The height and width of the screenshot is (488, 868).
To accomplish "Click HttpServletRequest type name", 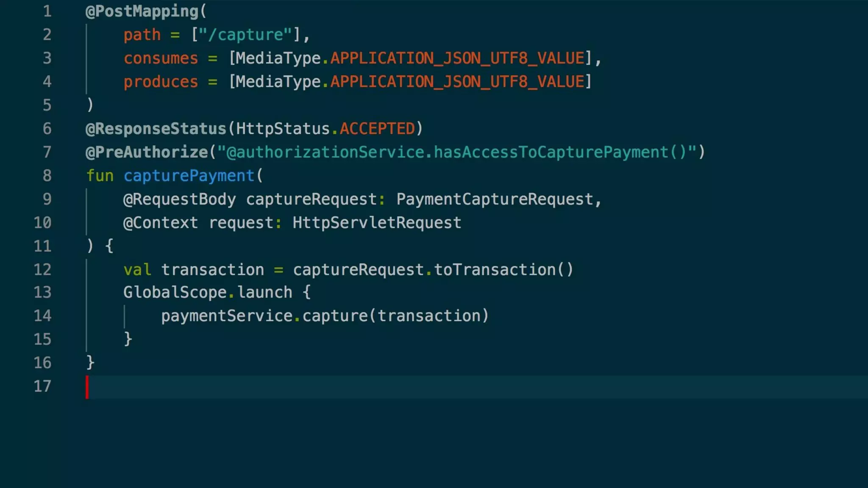I will (377, 223).
